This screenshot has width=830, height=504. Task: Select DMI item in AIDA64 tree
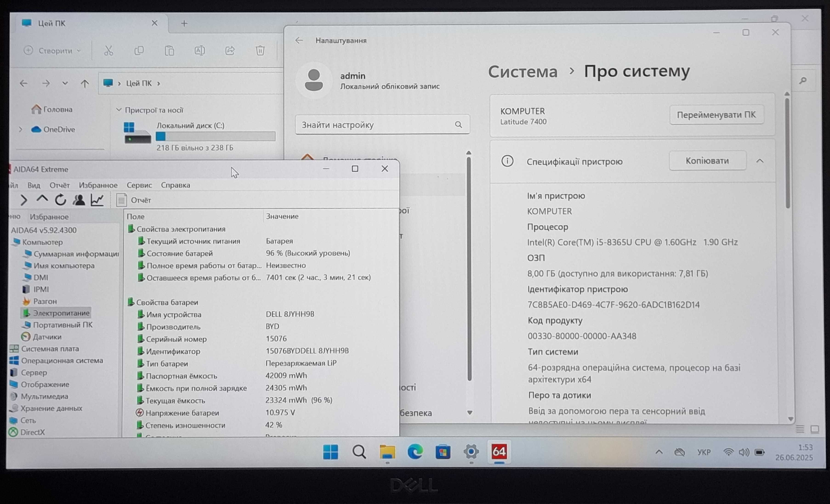tap(36, 277)
